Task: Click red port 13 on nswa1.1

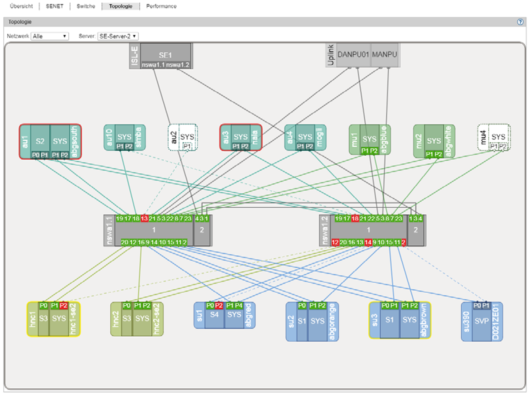Action: (144, 219)
